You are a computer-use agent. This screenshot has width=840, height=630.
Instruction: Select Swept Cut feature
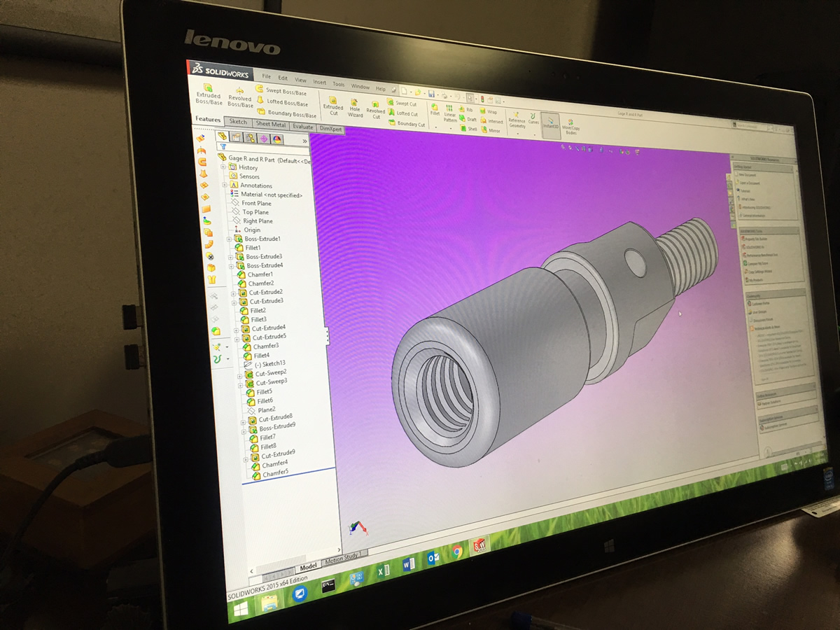402,104
